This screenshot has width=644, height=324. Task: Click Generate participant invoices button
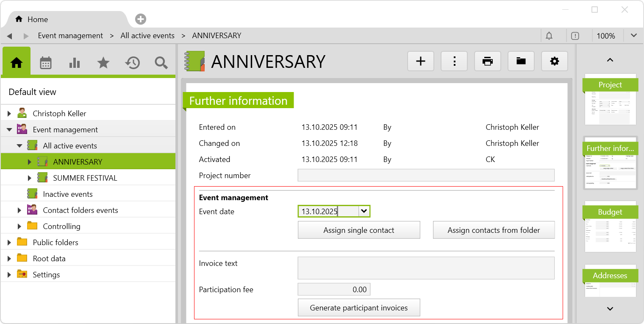pos(359,308)
